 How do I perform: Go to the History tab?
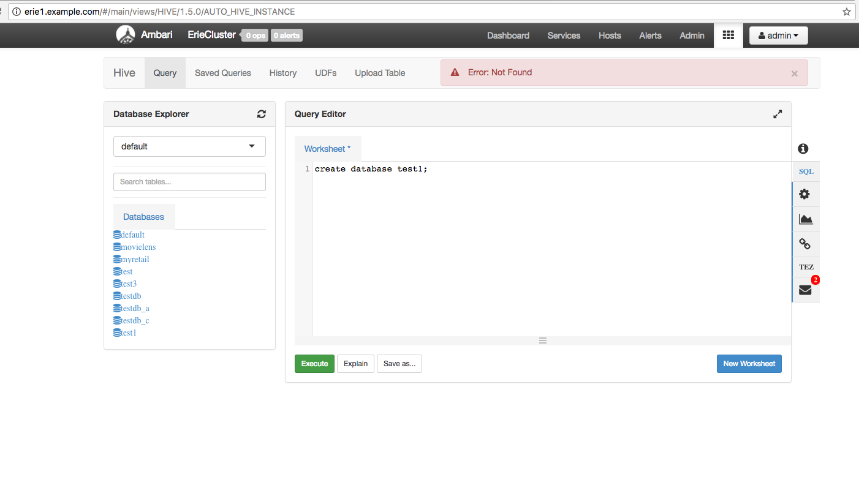point(283,73)
